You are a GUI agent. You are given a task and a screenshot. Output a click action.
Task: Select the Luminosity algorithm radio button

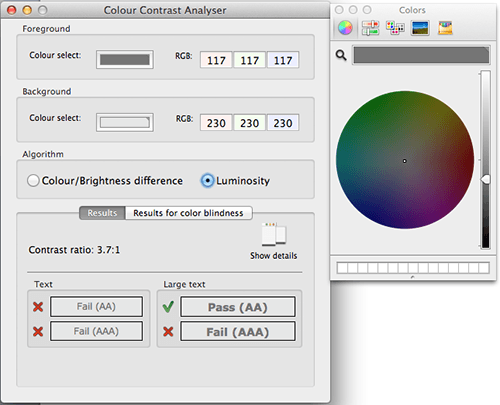pos(207,181)
